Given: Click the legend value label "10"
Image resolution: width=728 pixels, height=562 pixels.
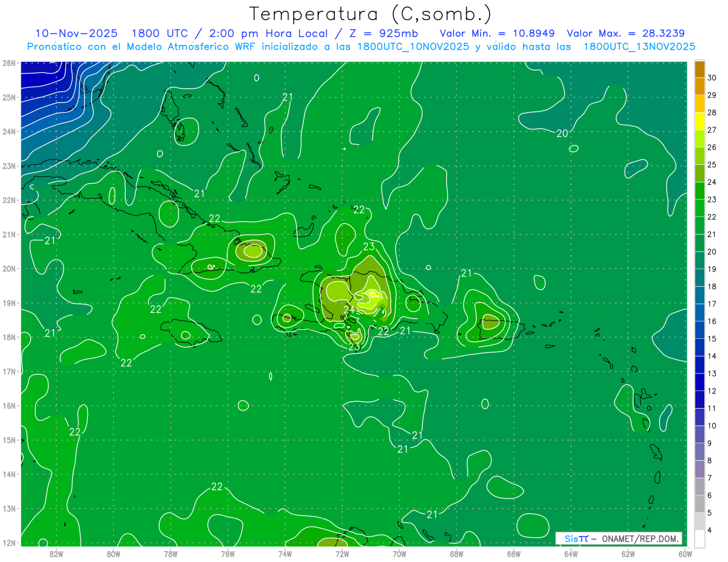Looking at the screenshot, I should point(712,426).
